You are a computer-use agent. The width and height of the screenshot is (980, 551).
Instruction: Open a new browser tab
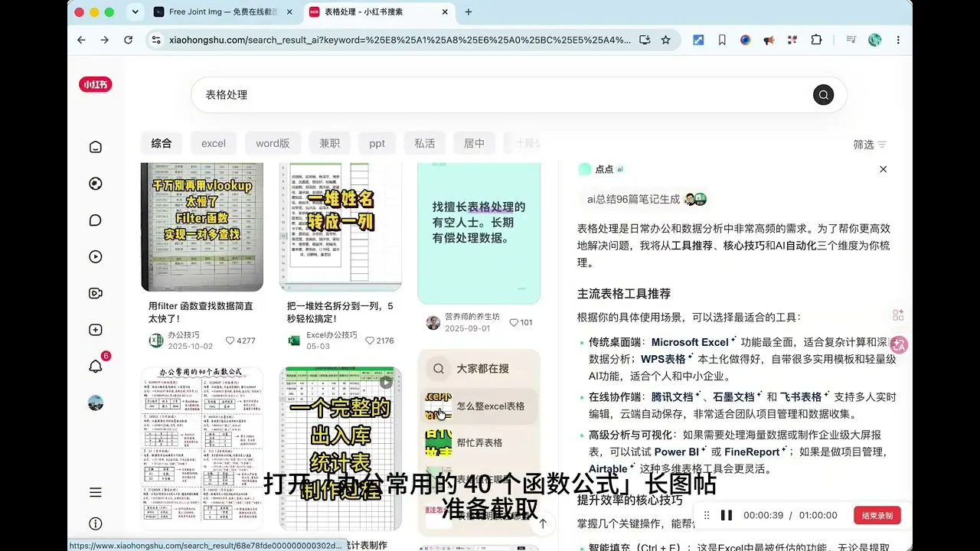(x=469, y=11)
